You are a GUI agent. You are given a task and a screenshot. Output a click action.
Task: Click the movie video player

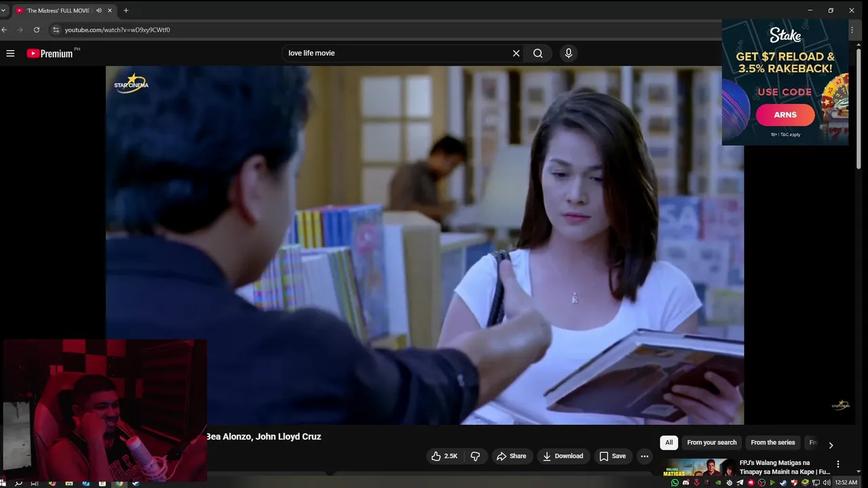coord(425,245)
